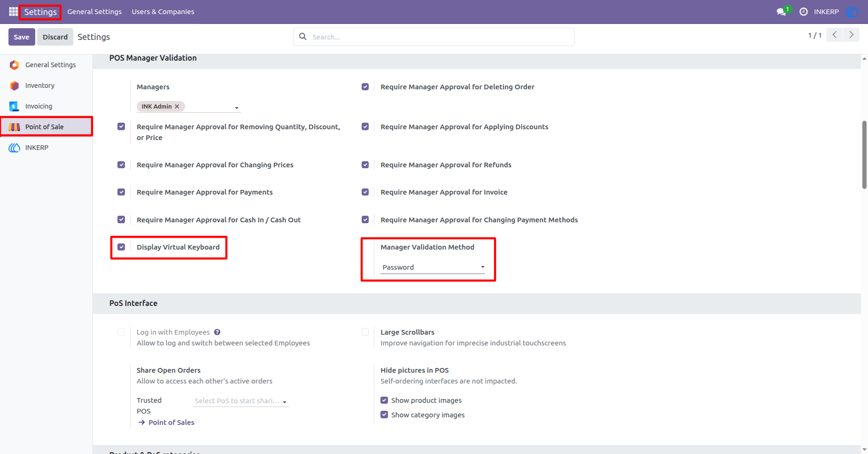Open the Managers dropdown arrow

click(x=237, y=108)
